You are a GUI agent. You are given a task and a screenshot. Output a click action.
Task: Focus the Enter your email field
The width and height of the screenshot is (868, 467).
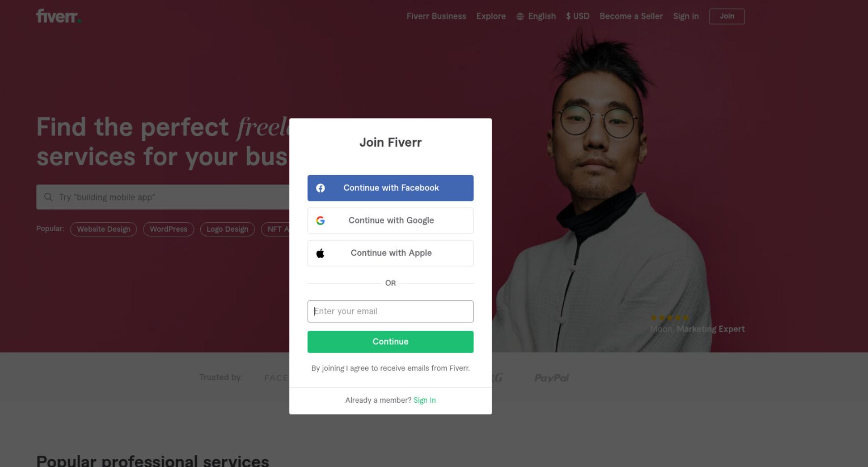coord(391,311)
